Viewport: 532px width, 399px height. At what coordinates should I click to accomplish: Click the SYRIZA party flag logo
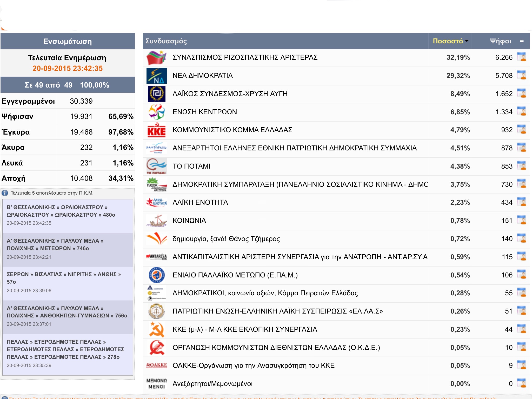pyautogui.click(x=156, y=57)
